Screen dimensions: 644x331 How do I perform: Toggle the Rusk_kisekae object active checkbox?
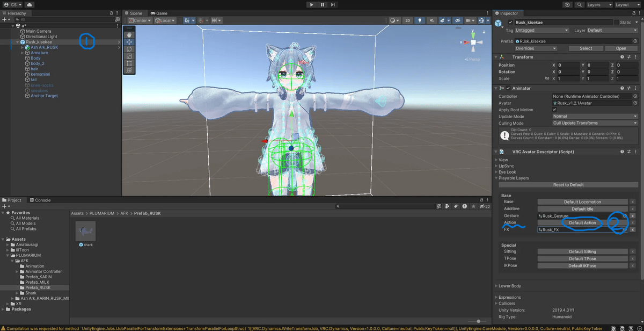[510, 22]
